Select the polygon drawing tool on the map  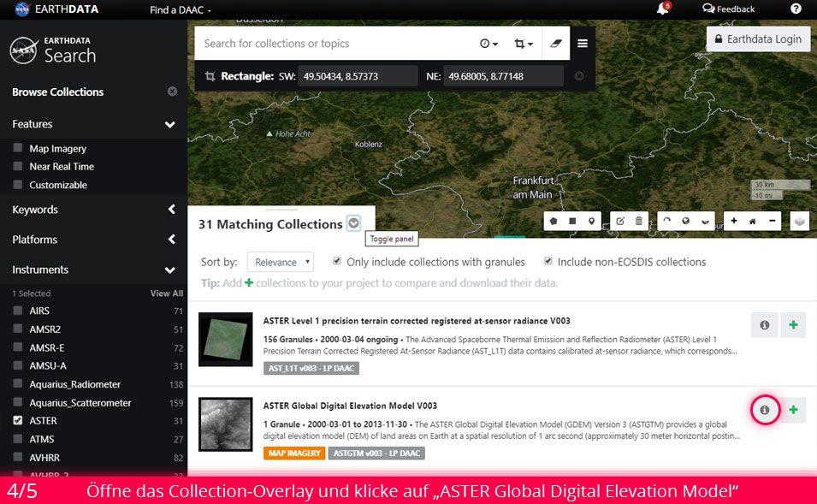point(554,221)
